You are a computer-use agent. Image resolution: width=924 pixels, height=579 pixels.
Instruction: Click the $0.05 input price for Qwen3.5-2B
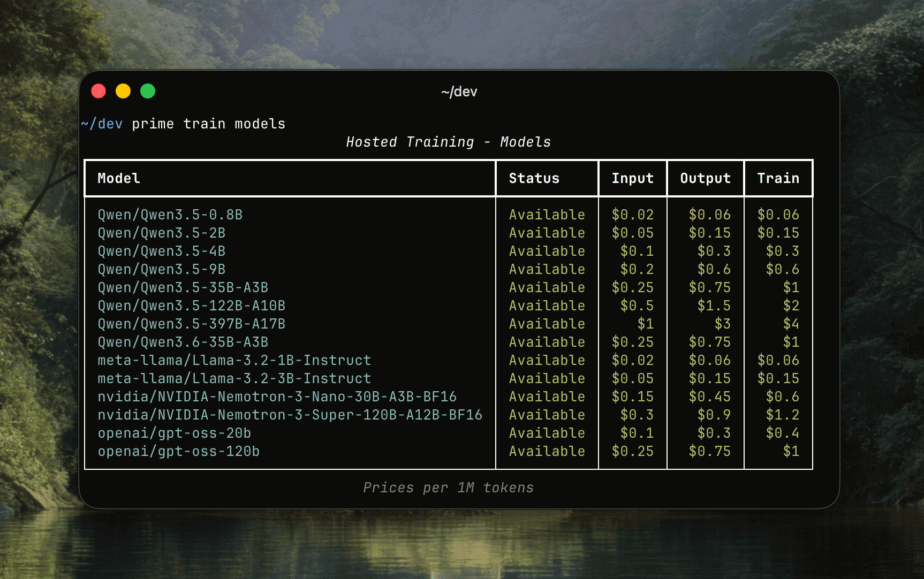[x=633, y=233]
